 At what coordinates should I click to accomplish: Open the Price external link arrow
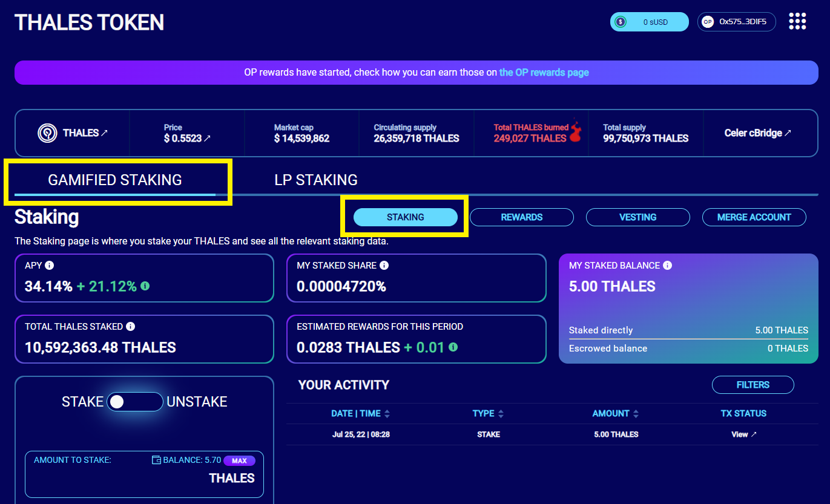(x=208, y=139)
